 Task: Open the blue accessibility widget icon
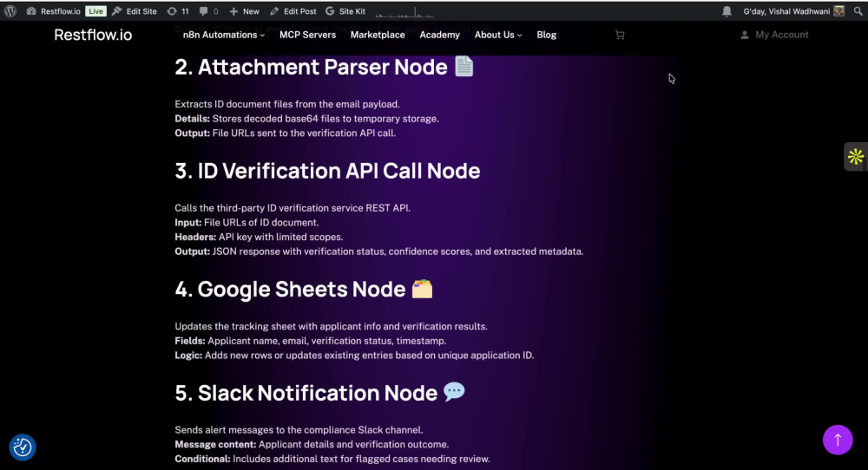(23, 447)
